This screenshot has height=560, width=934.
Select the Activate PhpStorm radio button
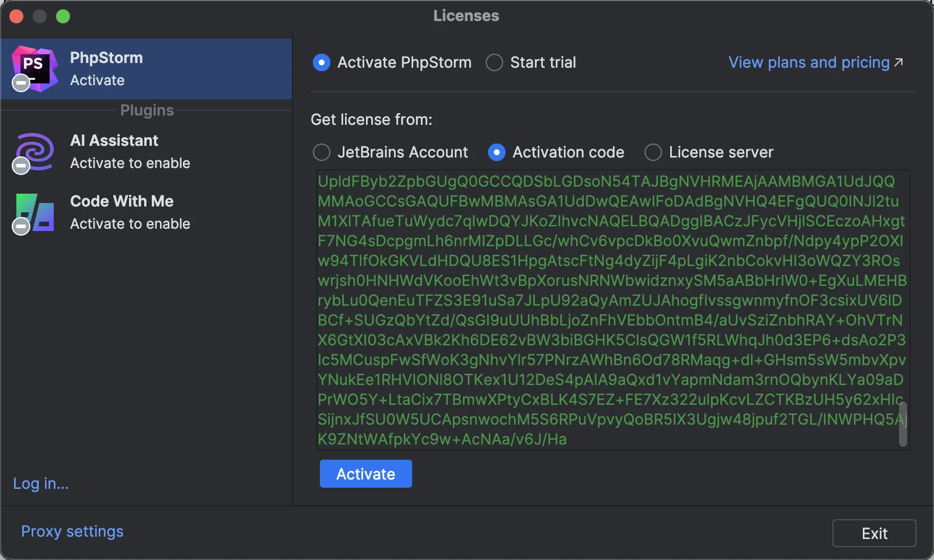click(x=322, y=62)
